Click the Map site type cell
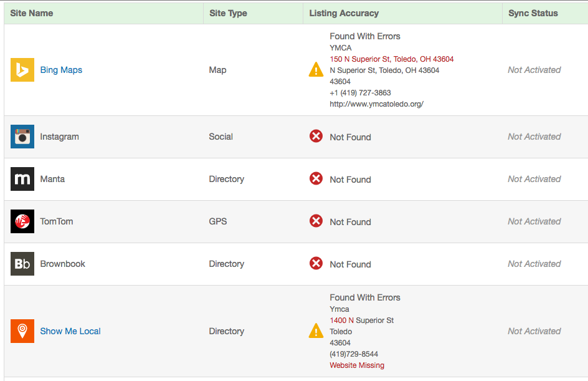The image size is (588, 381). pos(217,70)
